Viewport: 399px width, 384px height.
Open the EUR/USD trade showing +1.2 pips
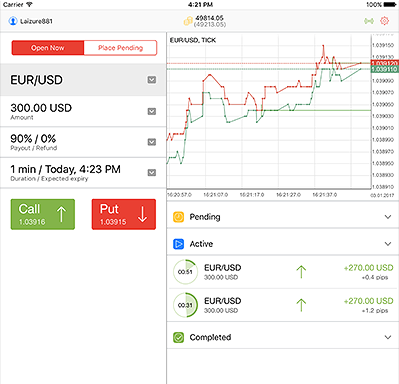click(x=283, y=305)
